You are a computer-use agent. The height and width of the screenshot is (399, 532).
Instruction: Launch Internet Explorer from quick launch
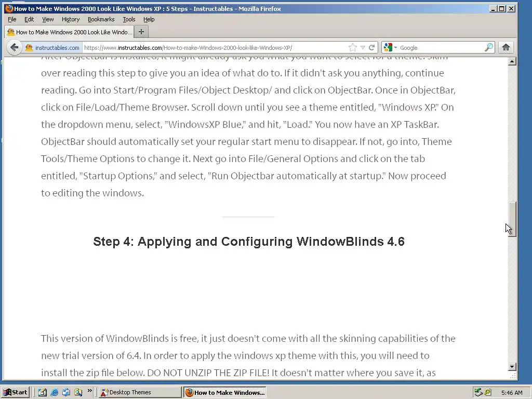(54, 392)
